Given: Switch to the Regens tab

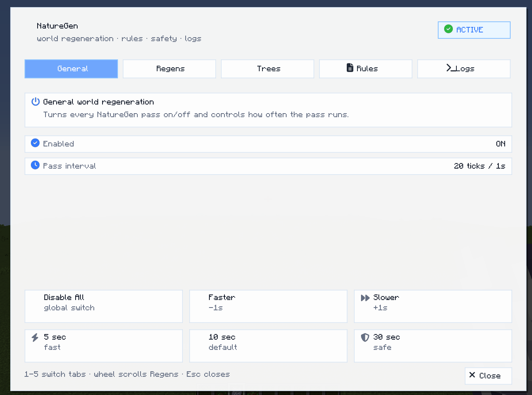Looking at the screenshot, I should coord(169,69).
